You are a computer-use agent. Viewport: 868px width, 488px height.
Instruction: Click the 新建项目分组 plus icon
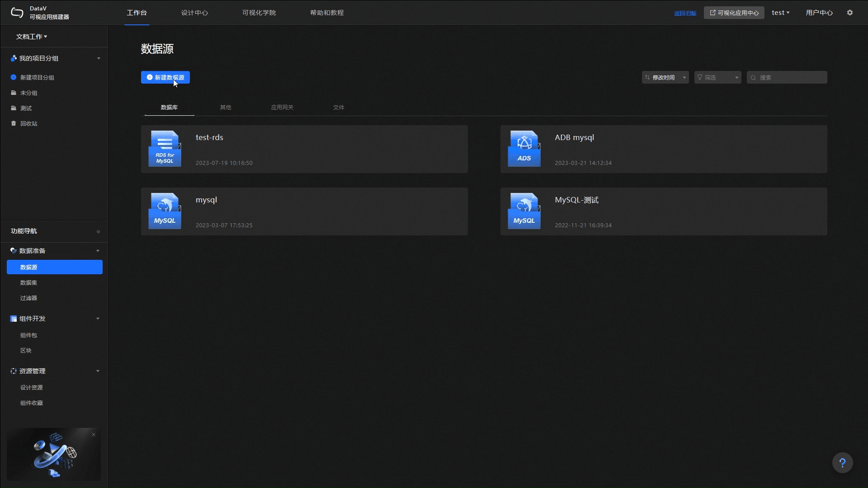[x=14, y=77]
